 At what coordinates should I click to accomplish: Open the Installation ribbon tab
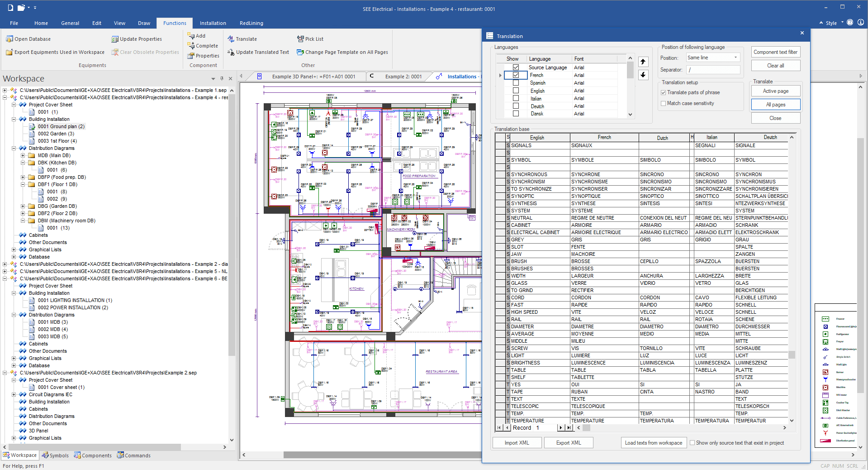click(x=213, y=23)
